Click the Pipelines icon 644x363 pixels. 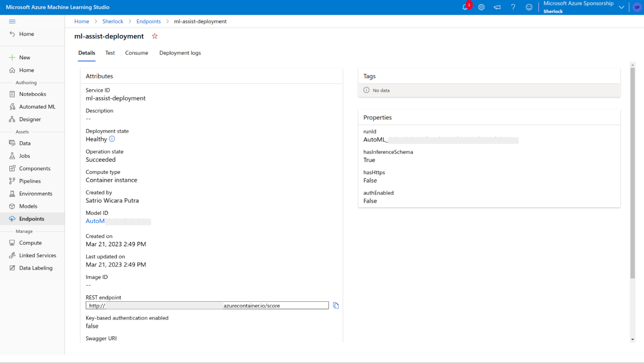pos(12,181)
